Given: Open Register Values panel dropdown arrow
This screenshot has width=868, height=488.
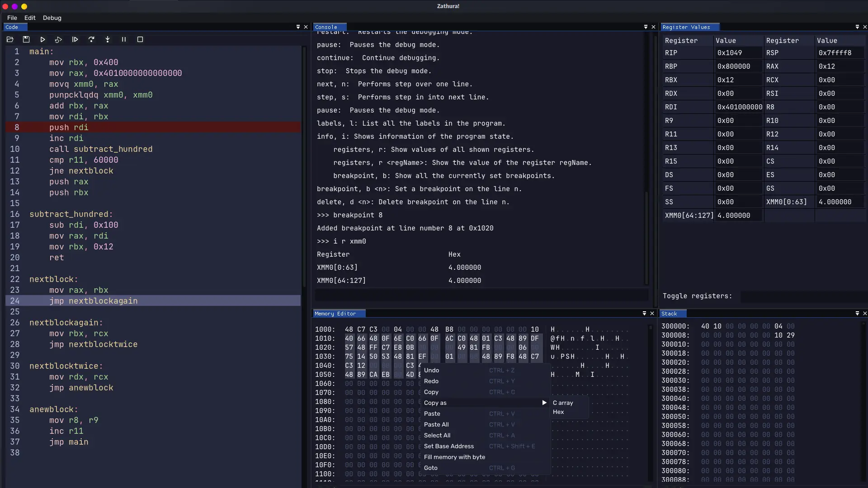Looking at the screenshot, I should click(x=857, y=27).
